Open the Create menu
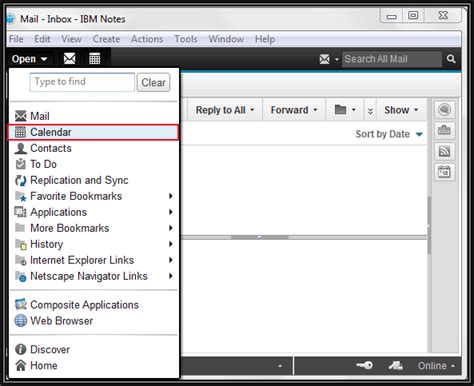Image resolution: width=474 pixels, height=386 pixels. [106, 39]
